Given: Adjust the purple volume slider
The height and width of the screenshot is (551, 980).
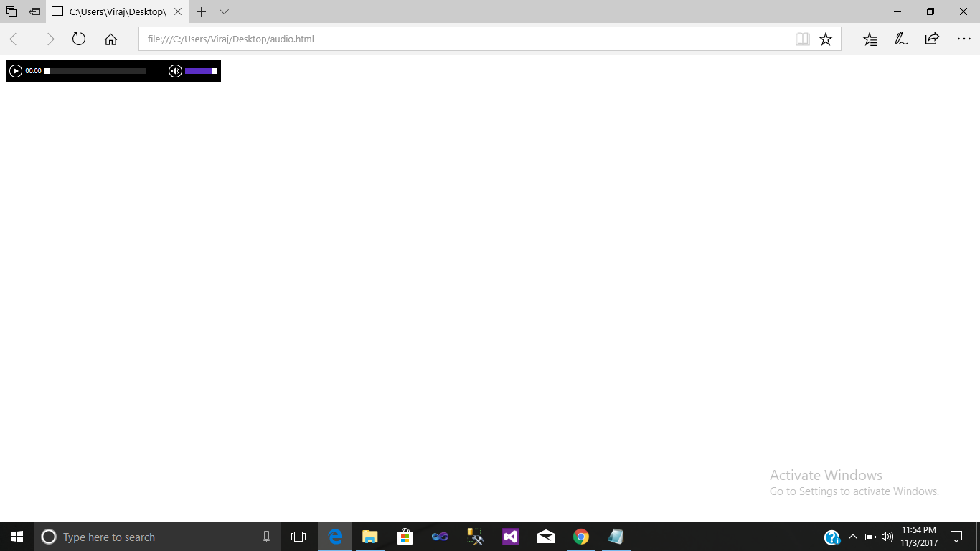Looking at the screenshot, I should [x=199, y=70].
